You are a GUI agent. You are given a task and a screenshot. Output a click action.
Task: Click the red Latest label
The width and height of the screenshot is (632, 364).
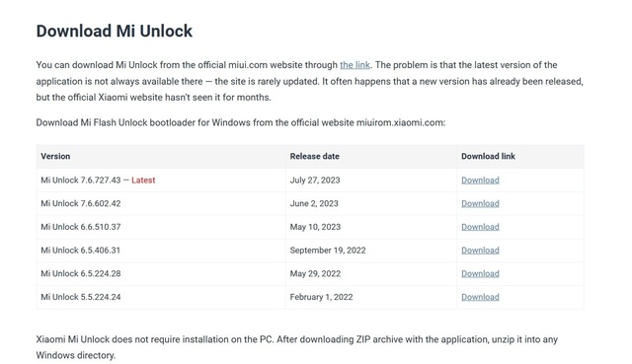(143, 180)
